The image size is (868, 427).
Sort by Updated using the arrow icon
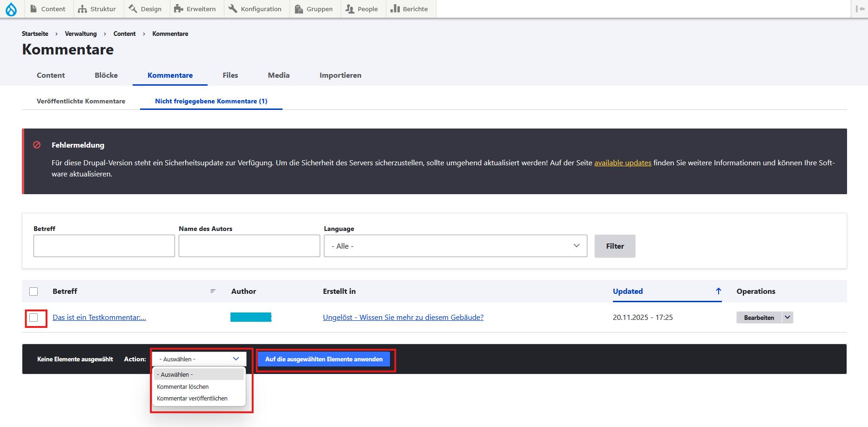click(719, 291)
